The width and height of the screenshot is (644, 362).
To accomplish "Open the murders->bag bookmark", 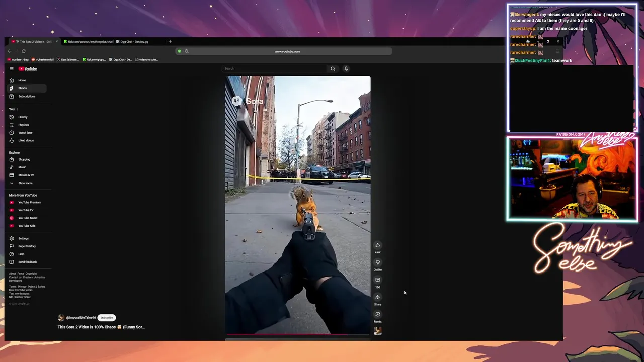I will (x=18, y=60).
